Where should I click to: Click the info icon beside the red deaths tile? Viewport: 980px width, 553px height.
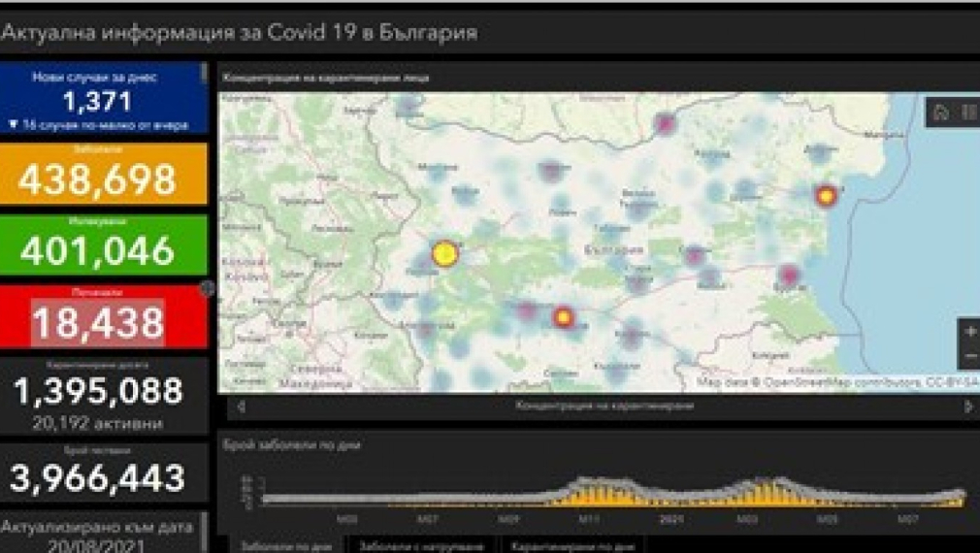coord(207,288)
